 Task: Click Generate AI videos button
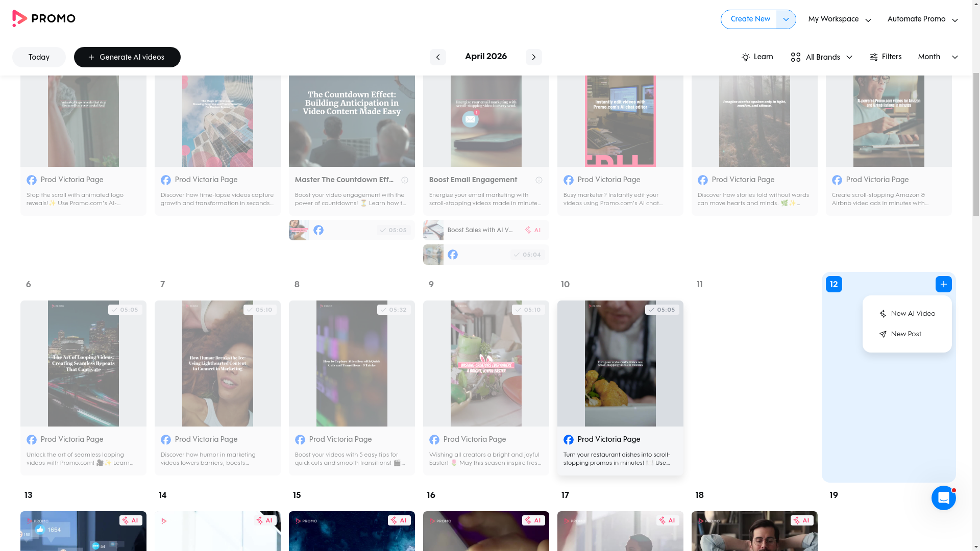click(x=127, y=57)
